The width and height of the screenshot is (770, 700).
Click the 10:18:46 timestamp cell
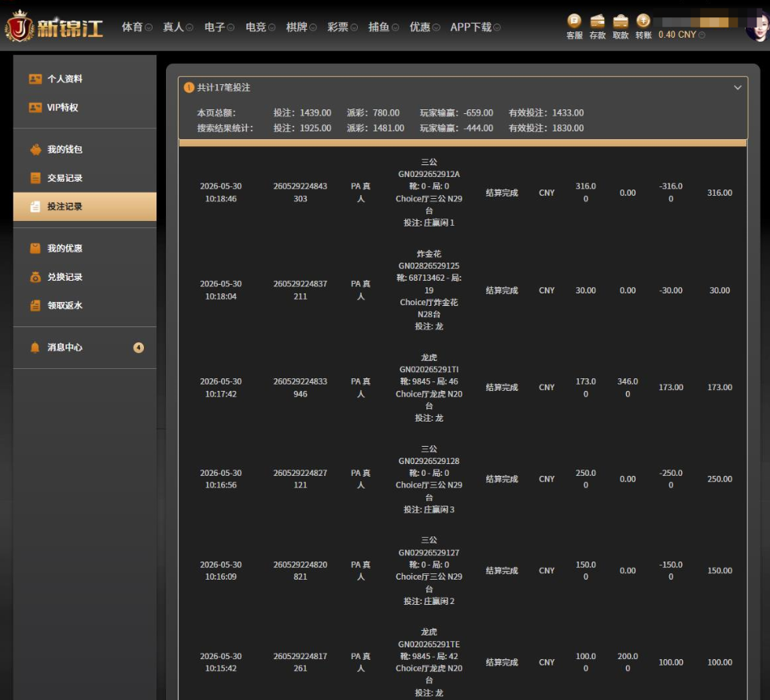pyautogui.click(x=220, y=193)
